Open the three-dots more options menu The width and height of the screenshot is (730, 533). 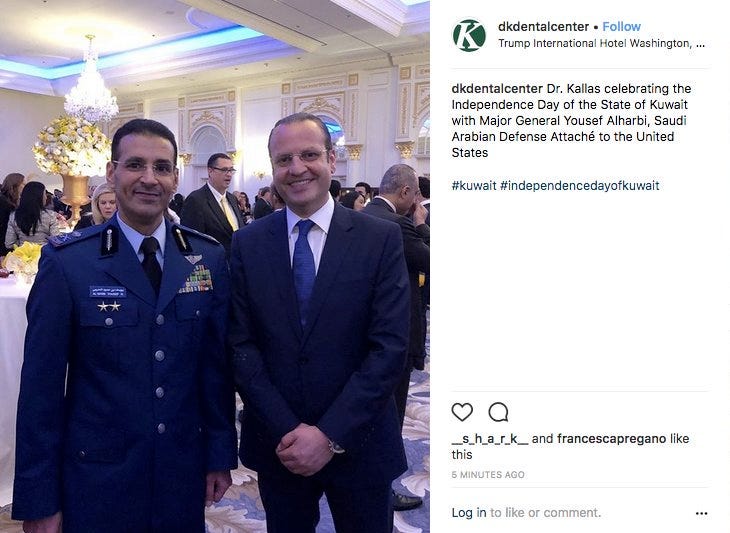coord(701,513)
